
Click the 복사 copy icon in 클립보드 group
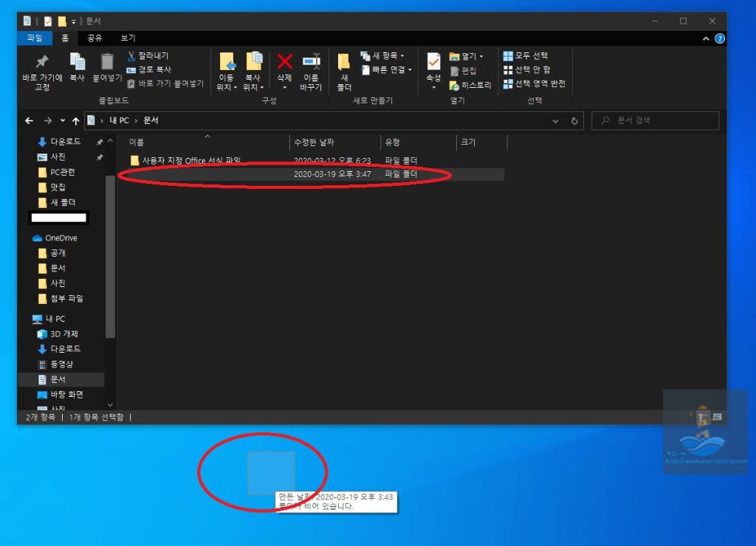pyautogui.click(x=77, y=62)
